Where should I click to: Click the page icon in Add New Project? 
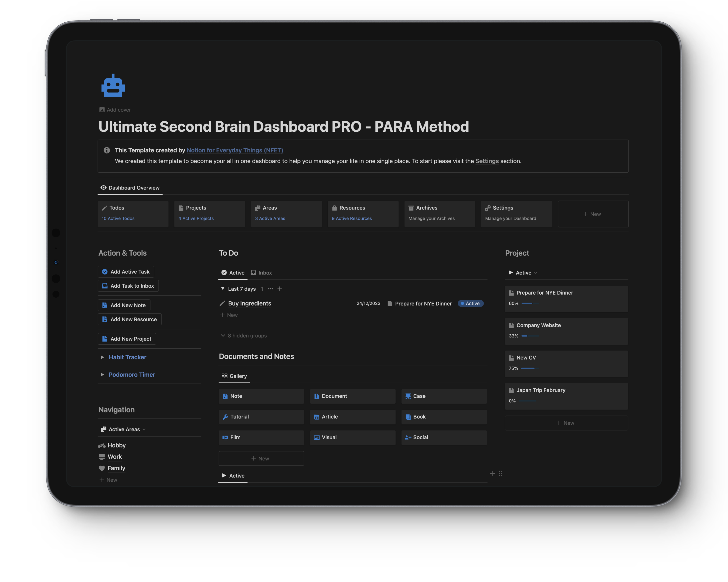click(105, 339)
